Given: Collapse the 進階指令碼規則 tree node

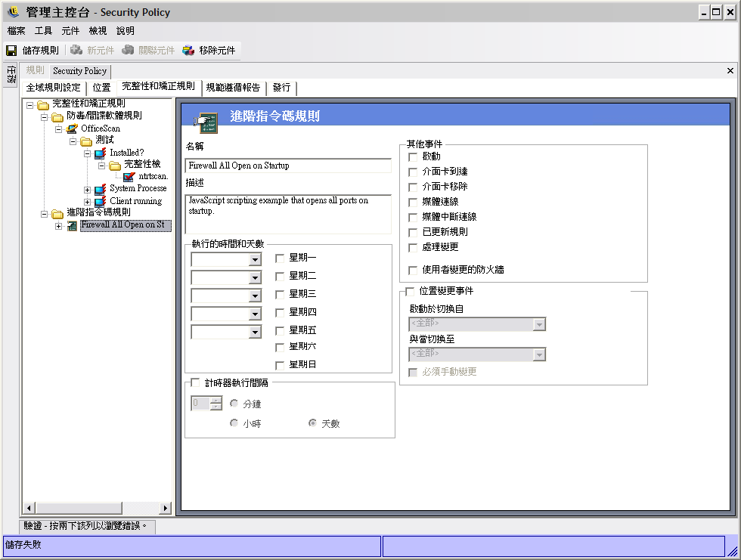Looking at the screenshot, I should coord(45,214).
